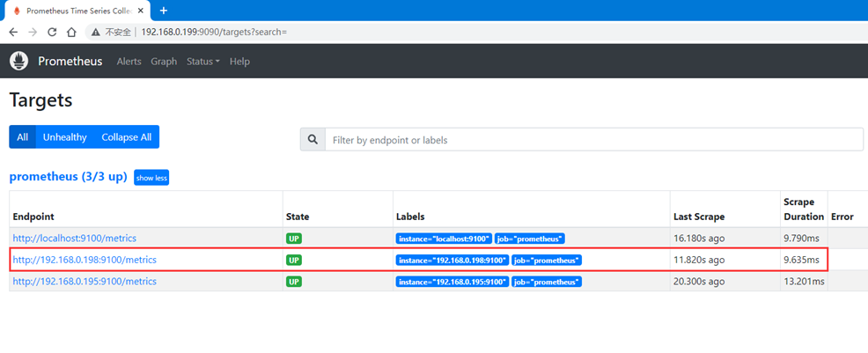Click the 11.820s ago last scrape value

[699, 260]
